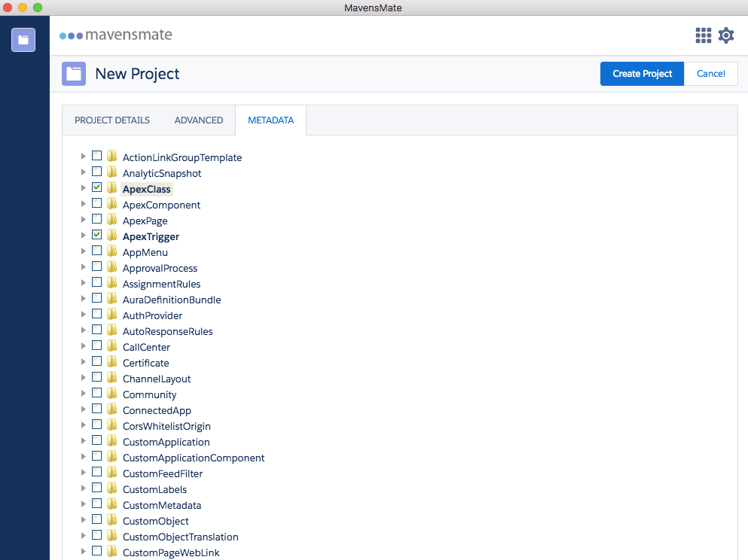748x560 pixels.
Task: Expand the ApexClass tree node
Action: [x=83, y=187]
